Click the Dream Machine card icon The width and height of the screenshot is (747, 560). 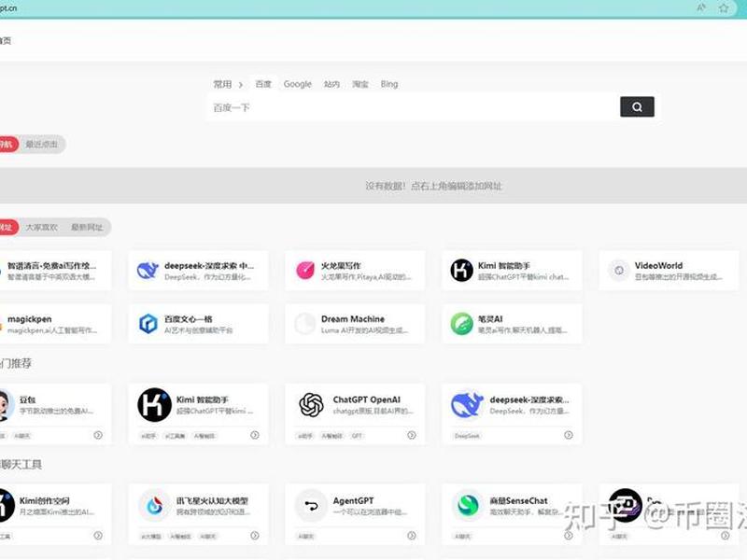coord(305,324)
